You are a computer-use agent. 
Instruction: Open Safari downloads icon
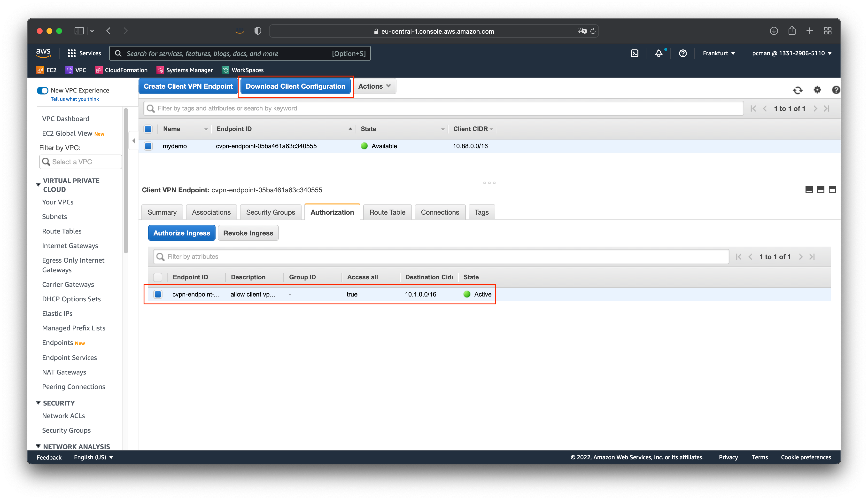click(x=774, y=31)
